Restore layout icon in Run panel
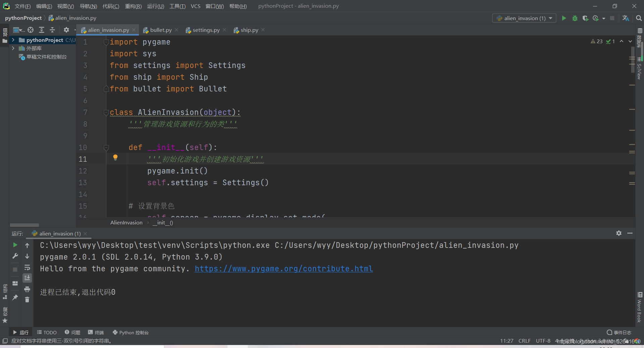 click(15, 283)
